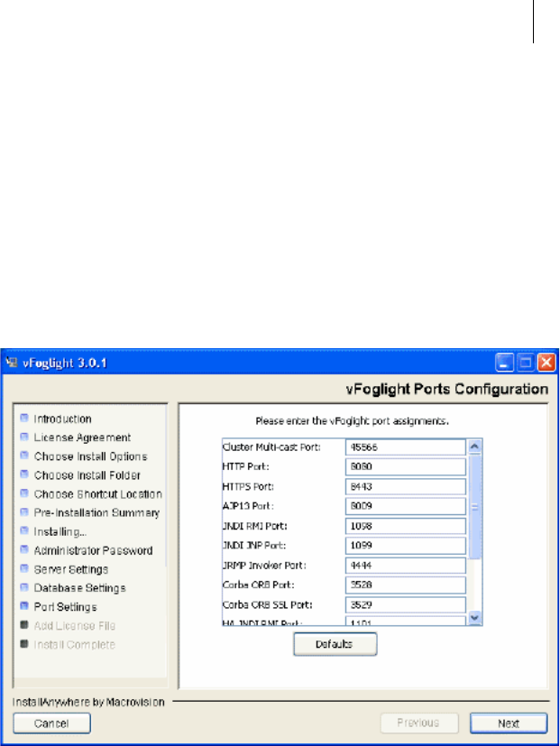Click the port list scroll down arrow
560x746 pixels.
tap(474, 618)
